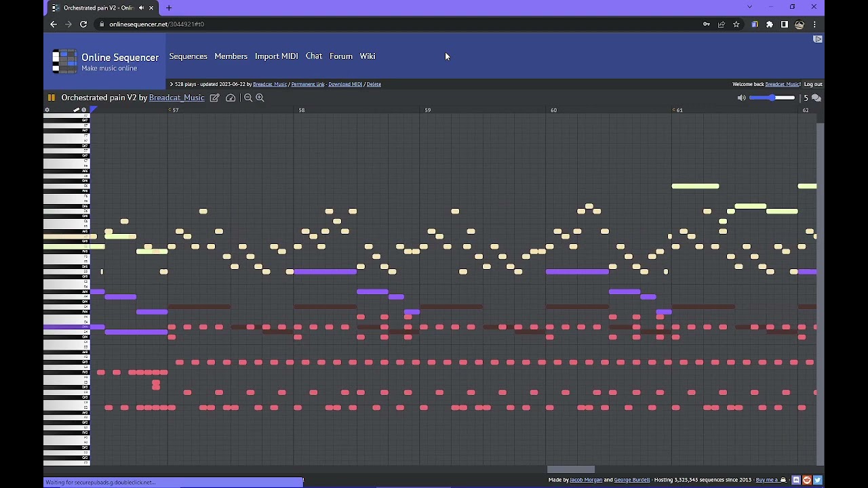Open the Import MIDI page
Viewport: 868px width, 488px height.
[x=277, y=56]
